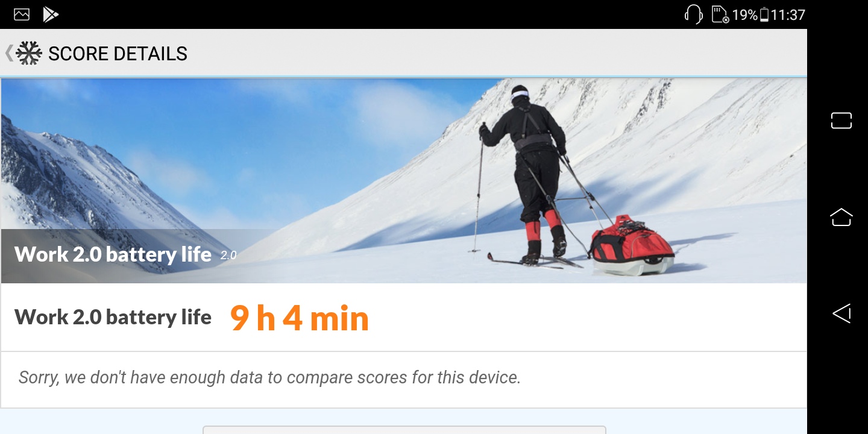The image size is (868, 434).
Task: Tap the partially visible button at the bottom
Action: (404, 430)
